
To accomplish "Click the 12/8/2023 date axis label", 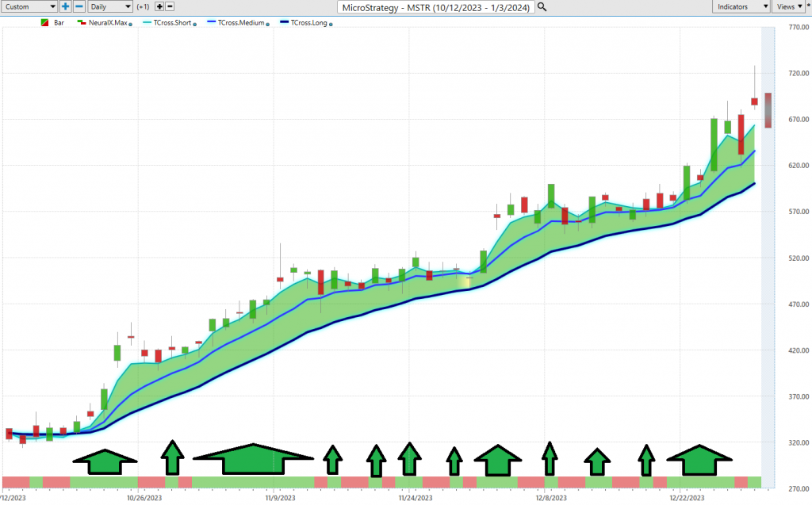I will pos(551,498).
